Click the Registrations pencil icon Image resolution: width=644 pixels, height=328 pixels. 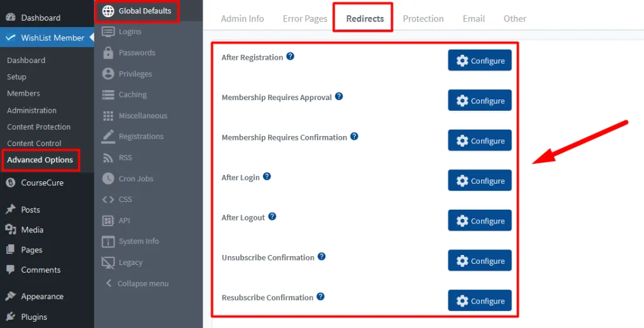click(x=108, y=137)
